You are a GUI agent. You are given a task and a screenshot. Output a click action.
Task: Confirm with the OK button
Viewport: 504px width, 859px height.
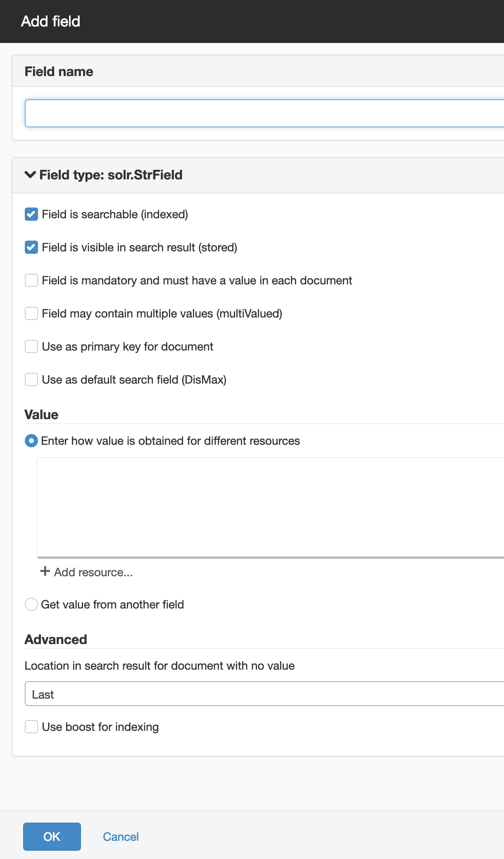click(52, 837)
